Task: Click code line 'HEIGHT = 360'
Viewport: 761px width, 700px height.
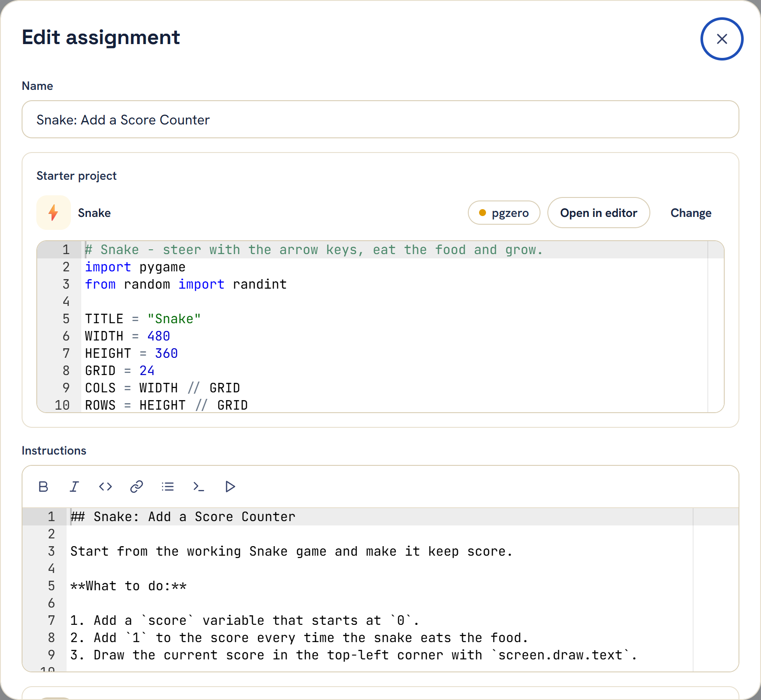Action: click(131, 353)
